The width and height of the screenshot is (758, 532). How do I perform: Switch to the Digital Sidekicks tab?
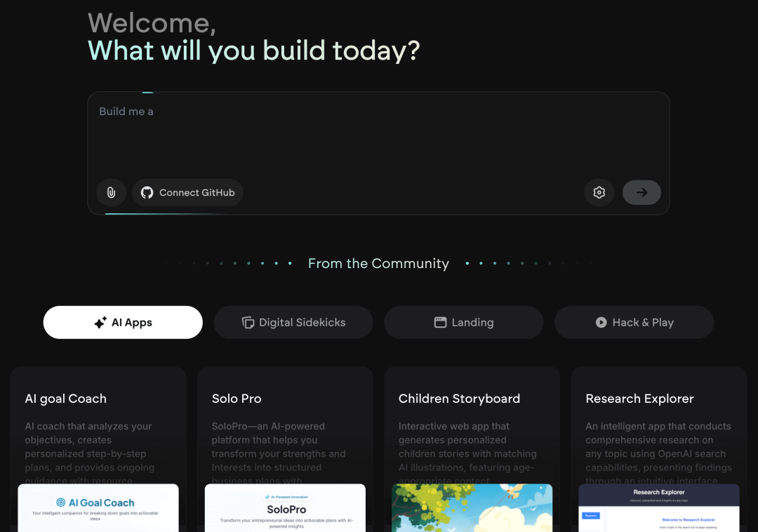click(x=293, y=323)
